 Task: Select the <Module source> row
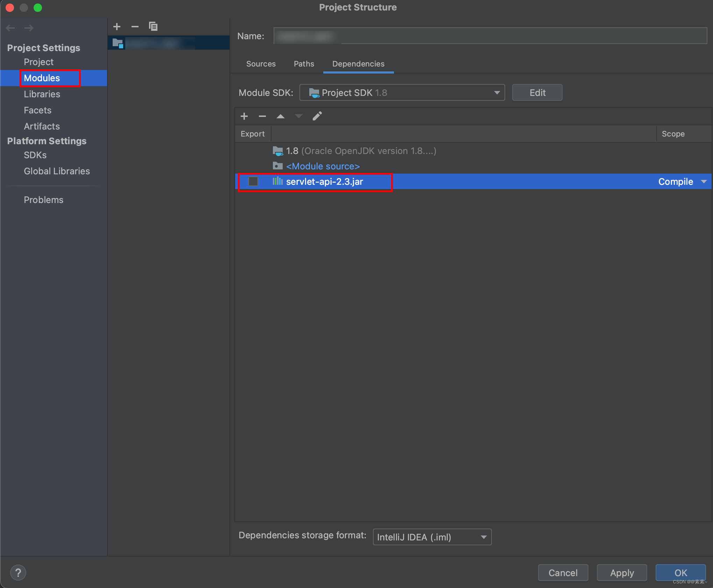(x=473, y=166)
